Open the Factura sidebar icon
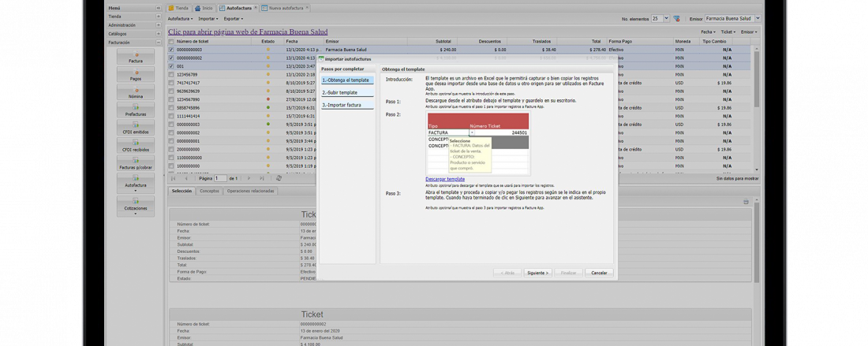Screen dimensions: 868x346 coord(136,58)
